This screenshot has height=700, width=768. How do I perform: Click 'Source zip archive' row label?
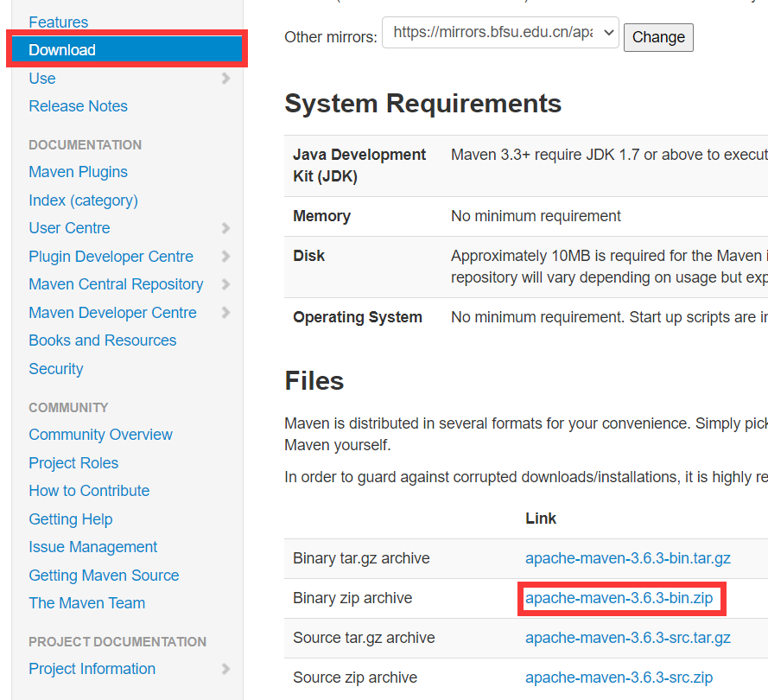point(355,678)
